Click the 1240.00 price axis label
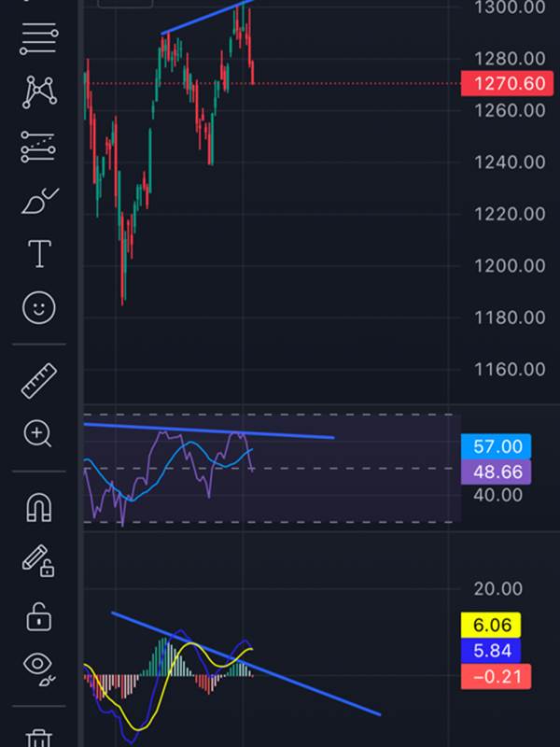560x747 pixels. coord(510,162)
